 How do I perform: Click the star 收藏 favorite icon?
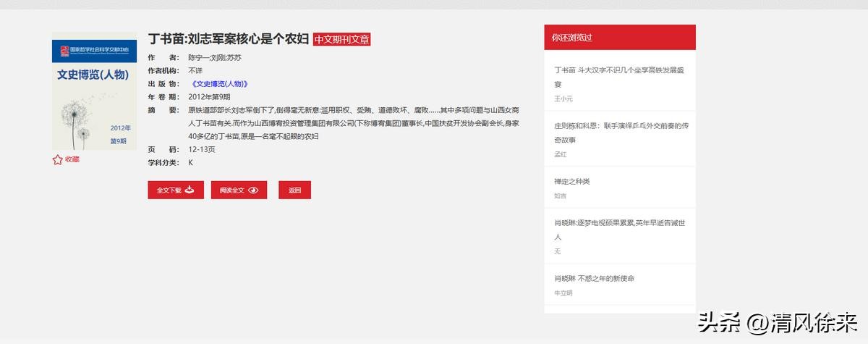click(57, 159)
